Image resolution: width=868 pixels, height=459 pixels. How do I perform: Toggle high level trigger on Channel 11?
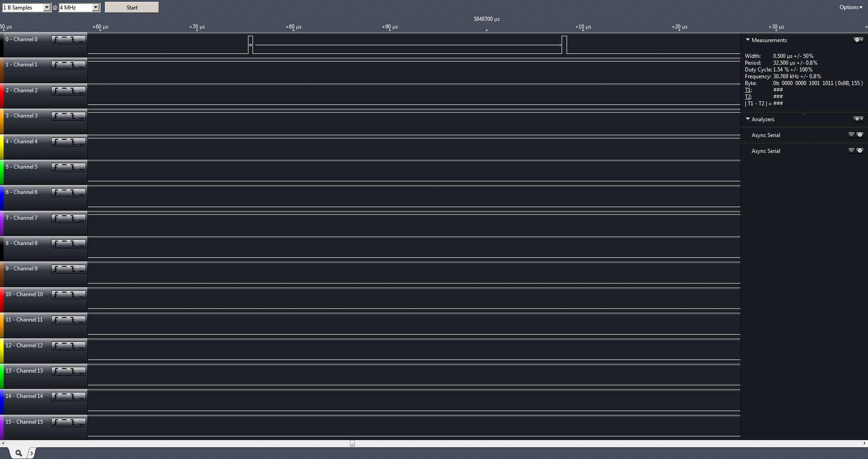65,320
